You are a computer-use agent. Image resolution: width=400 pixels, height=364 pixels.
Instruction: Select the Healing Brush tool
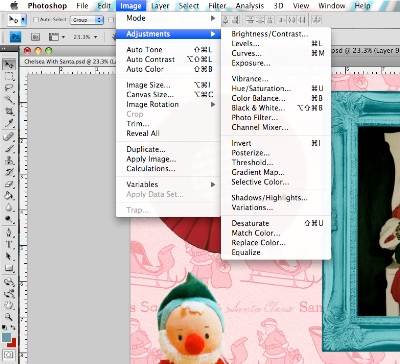point(9,136)
